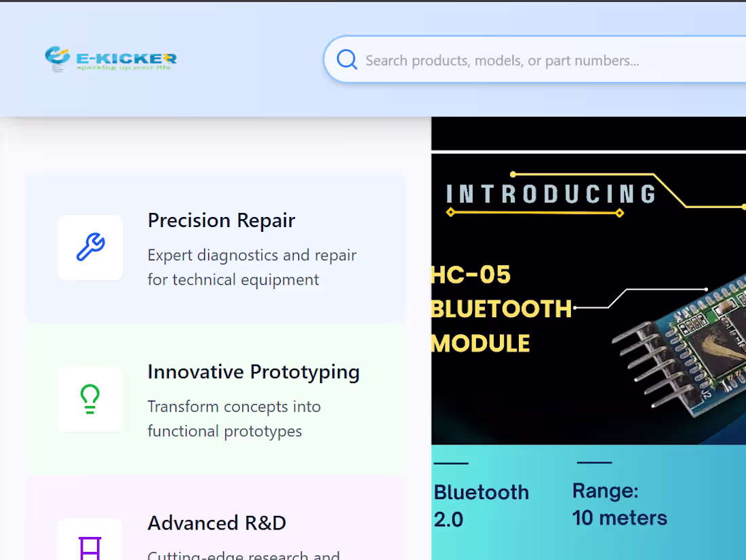Click the wrench icon for Precision Repair

(90, 247)
